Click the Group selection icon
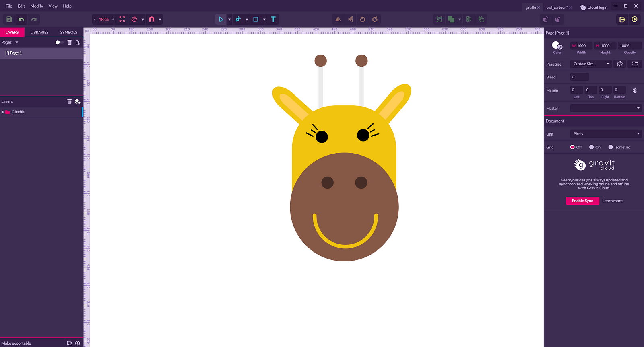The height and width of the screenshot is (347, 644). click(439, 19)
